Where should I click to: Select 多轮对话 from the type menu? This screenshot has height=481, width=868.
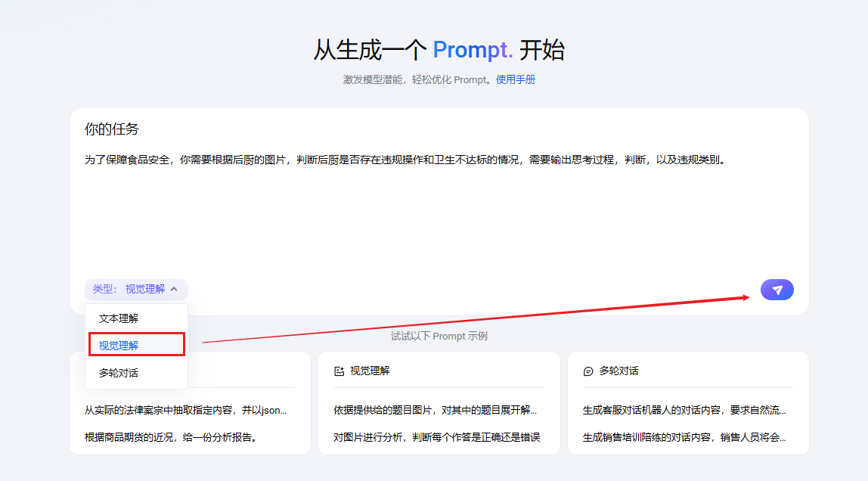click(136, 373)
